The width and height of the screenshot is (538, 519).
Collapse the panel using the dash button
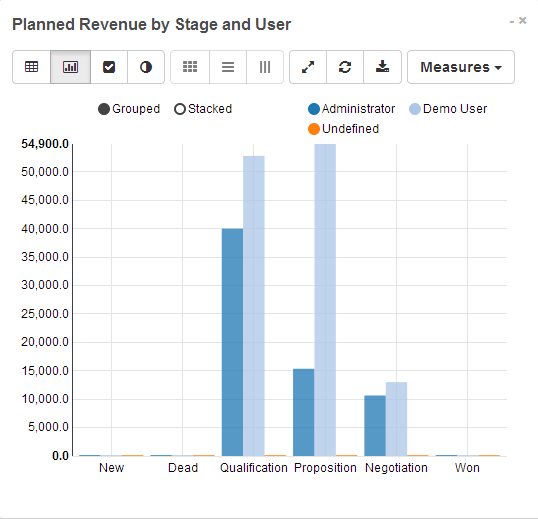[x=512, y=21]
